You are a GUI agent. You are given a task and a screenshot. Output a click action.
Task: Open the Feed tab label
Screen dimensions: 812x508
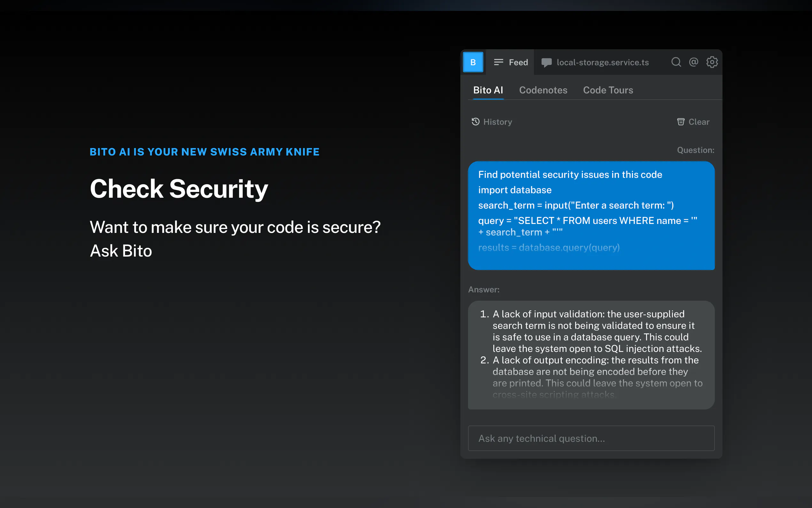518,62
